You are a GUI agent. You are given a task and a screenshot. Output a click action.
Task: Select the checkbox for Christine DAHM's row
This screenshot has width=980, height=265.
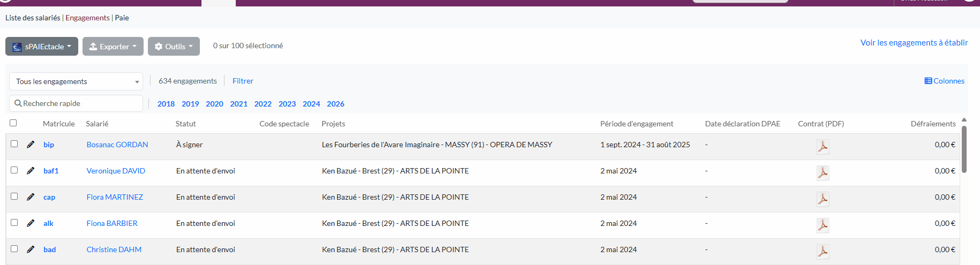click(x=14, y=249)
